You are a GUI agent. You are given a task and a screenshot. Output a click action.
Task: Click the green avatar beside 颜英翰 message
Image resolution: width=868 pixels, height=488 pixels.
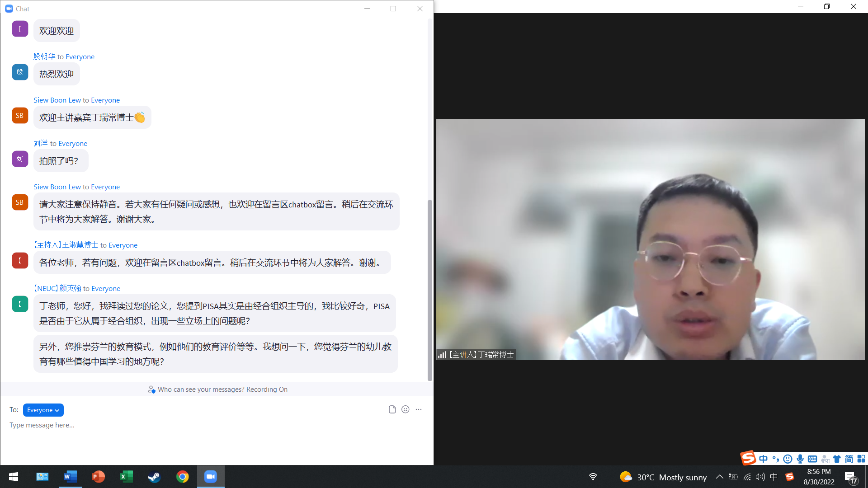[x=20, y=304]
